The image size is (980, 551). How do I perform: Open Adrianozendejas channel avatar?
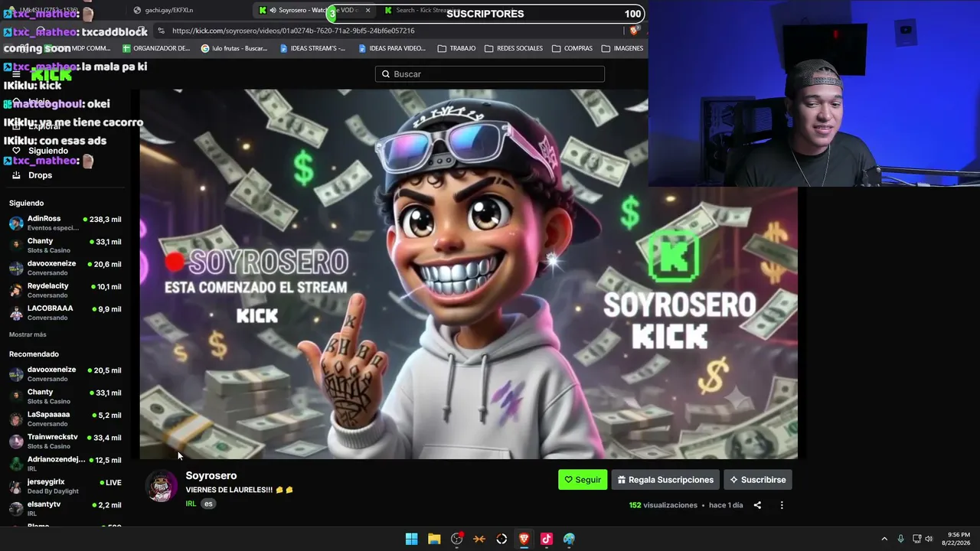point(16,464)
